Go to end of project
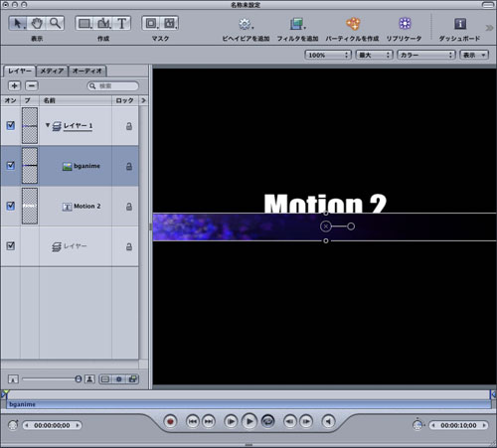This screenshot has height=448, width=497. [209, 421]
